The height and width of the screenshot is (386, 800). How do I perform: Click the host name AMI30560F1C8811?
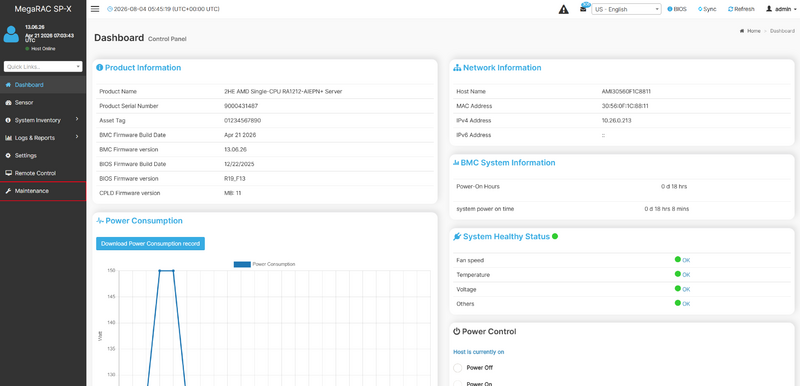626,92
